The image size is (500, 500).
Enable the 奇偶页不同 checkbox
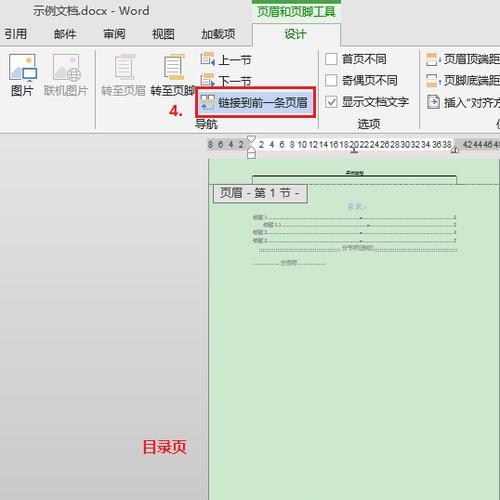(331, 80)
